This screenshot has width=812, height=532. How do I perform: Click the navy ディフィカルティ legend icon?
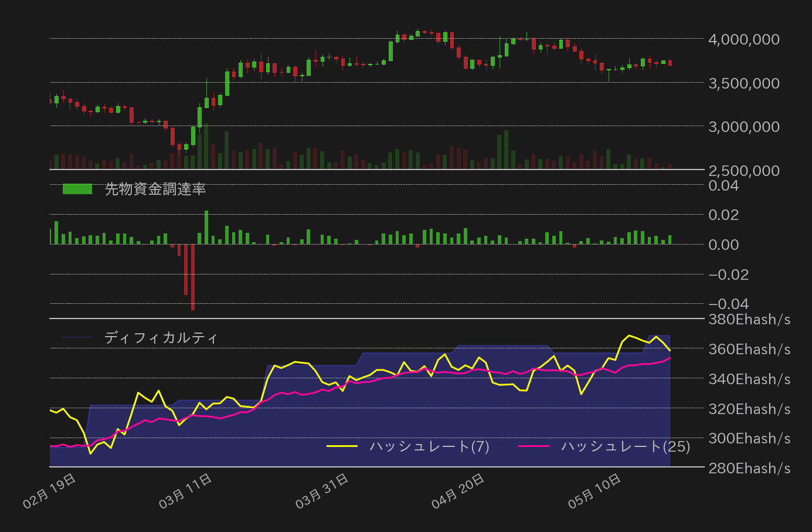point(78,338)
